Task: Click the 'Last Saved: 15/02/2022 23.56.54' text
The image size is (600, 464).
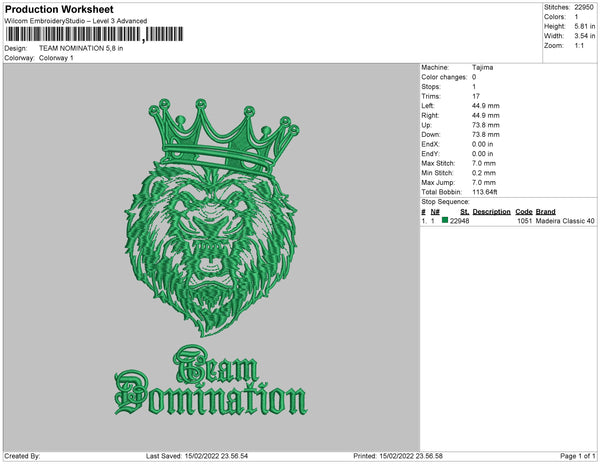Action: (197, 456)
